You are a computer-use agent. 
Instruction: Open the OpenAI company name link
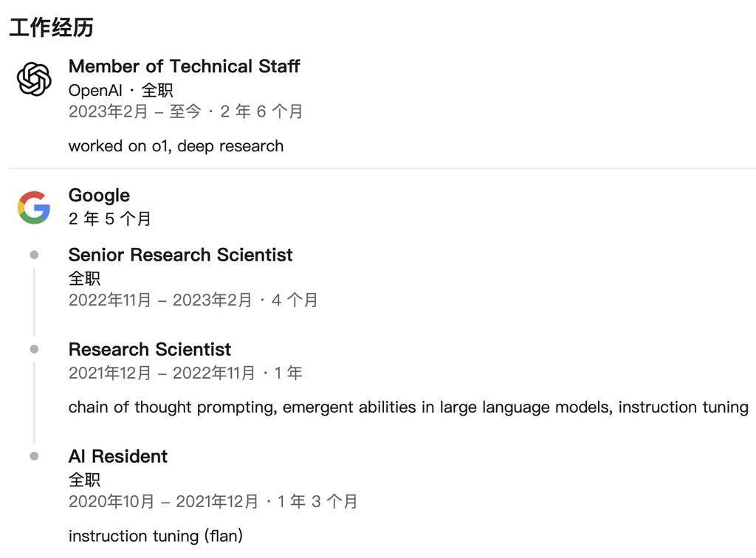[x=95, y=90]
